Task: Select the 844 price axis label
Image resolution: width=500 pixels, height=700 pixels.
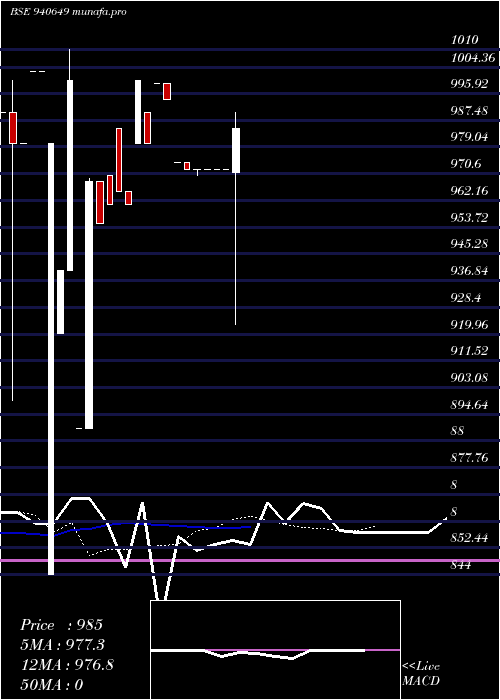Action: [461, 565]
